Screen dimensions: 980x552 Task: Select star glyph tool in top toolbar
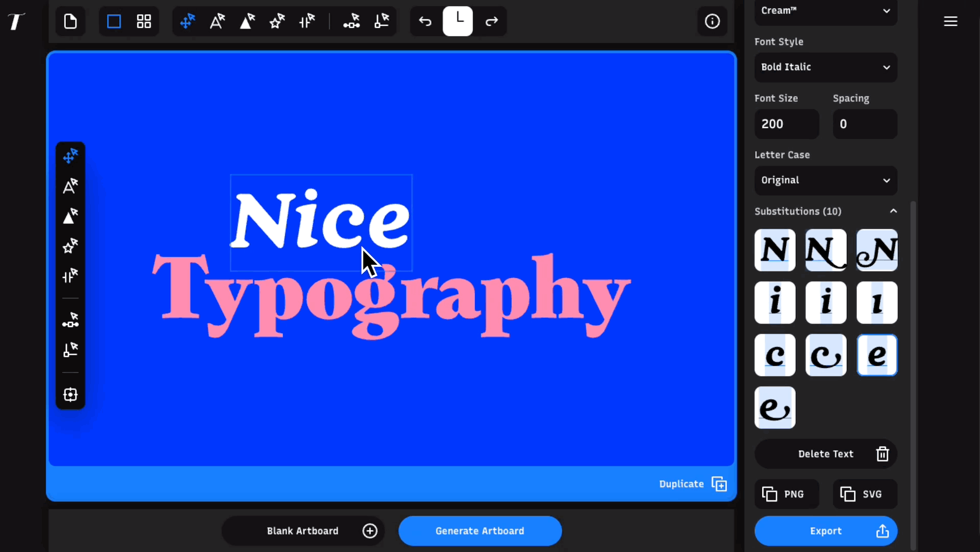coord(277,21)
